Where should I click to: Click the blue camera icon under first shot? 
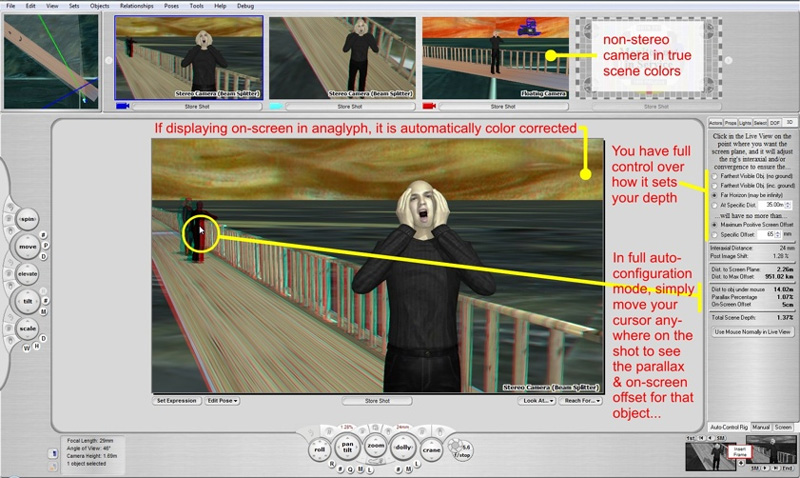(122, 106)
